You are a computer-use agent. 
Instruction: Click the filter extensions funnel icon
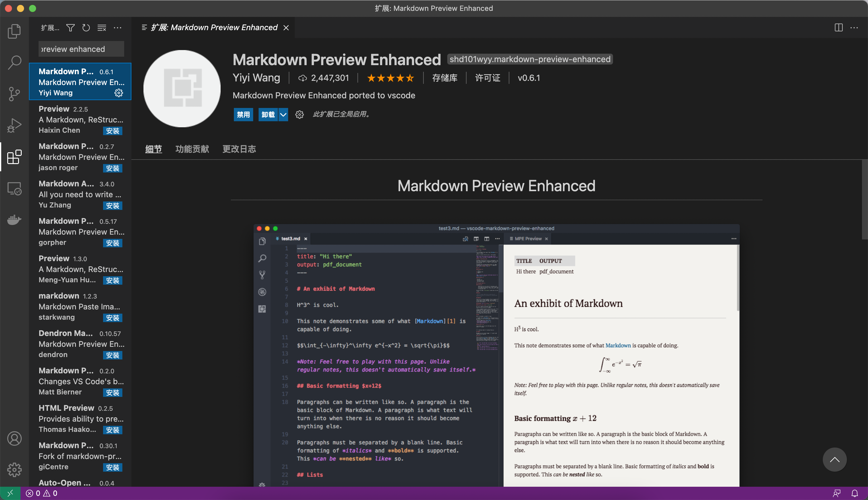[x=70, y=28]
